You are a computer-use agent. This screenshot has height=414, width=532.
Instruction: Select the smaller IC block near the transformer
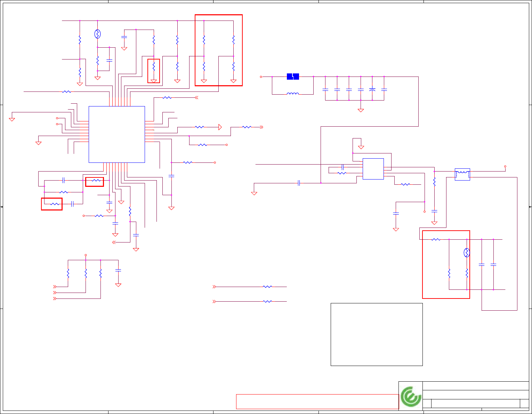click(373, 169)
